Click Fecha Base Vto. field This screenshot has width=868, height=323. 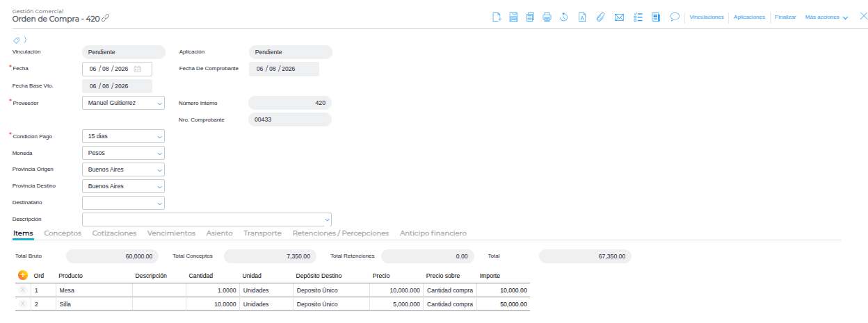tap(117, 86)
